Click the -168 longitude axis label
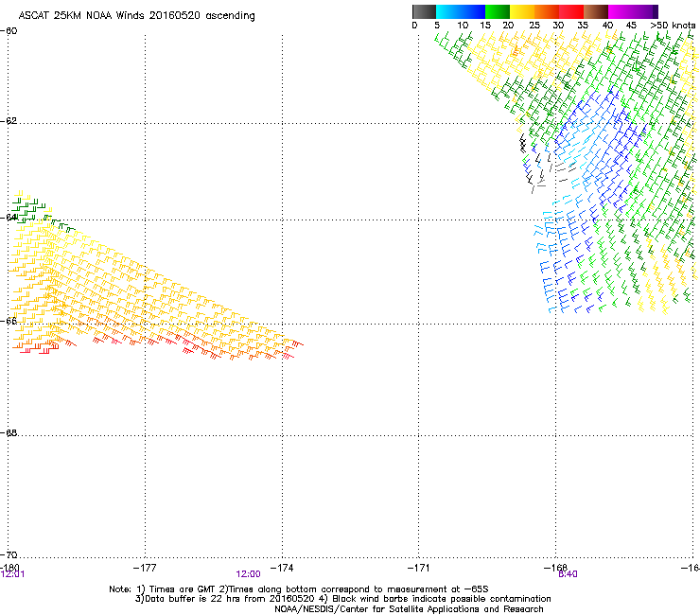Screen dimensions: 700x615 pyautogui.click(x=555, y=568)
